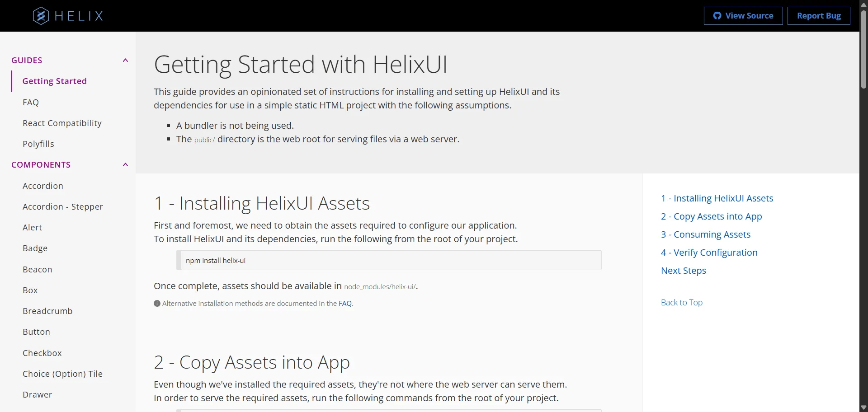Follow the FAQ link in installation note
The image size is (868, 412).
(x=345, y=304)
